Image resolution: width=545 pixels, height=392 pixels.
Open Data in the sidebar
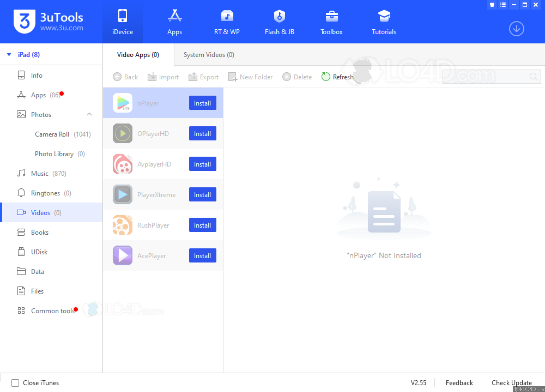(x=51, y=272)
